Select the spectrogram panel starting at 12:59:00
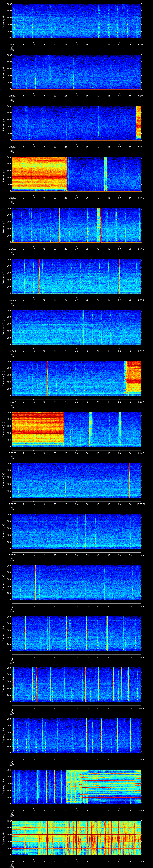 76,480
